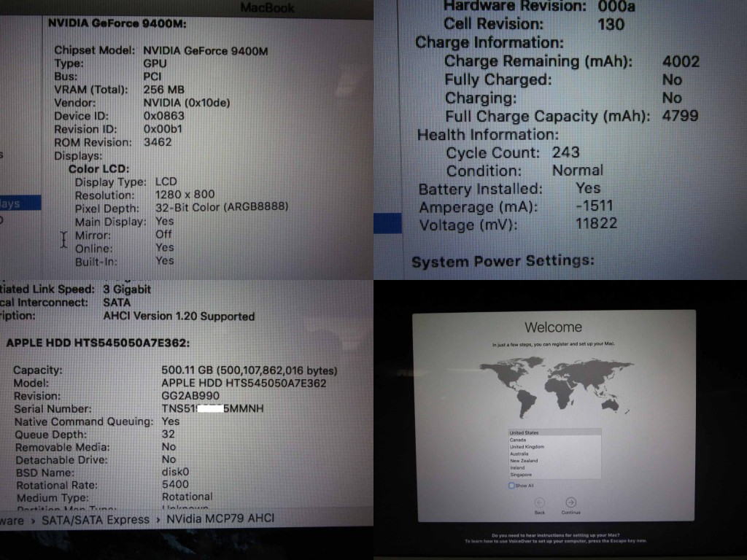Select New Zealand in the country list
The image size is (747, 560).
(x=554, y=461)
